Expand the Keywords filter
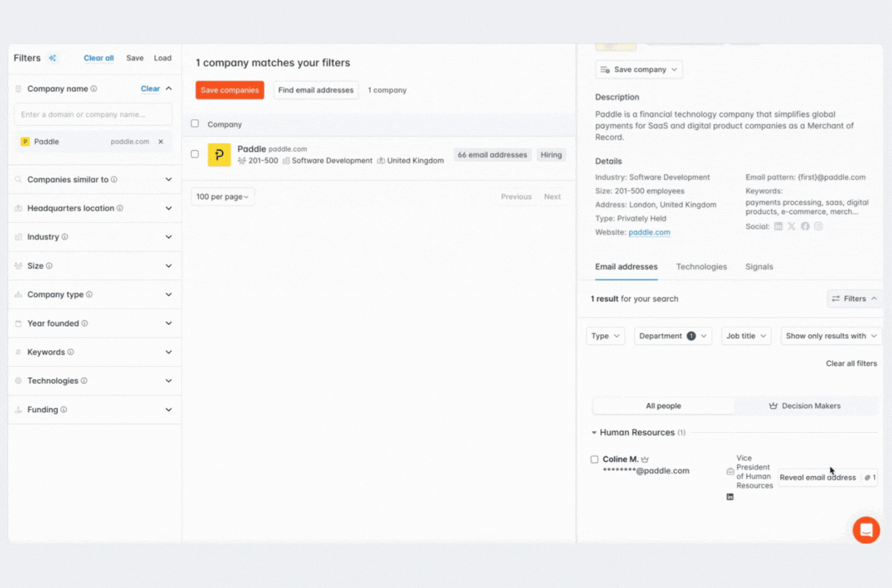The width and height of the screenshot is (892, 588). 168,352
